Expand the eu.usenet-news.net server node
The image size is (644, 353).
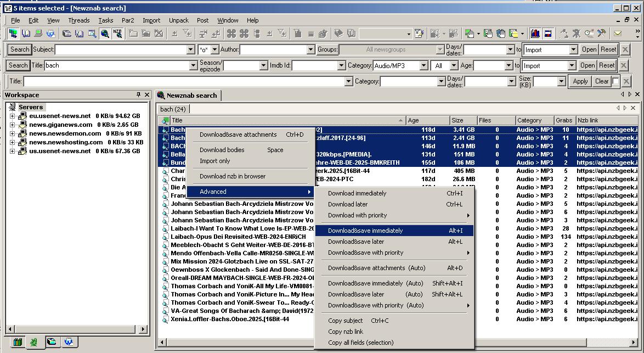[x=12, y=116]
